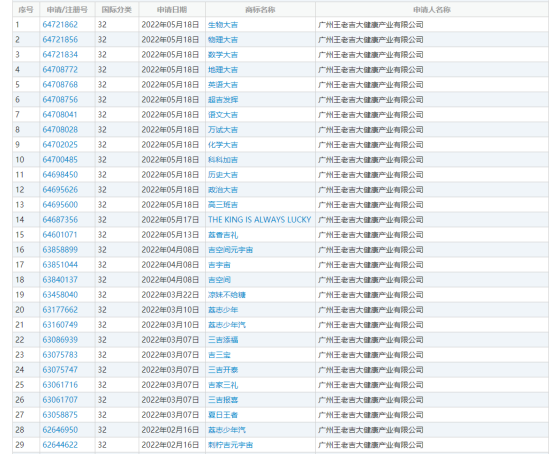Open trademark 数学大吉 link
559x454 pixels.
click(223, 55)
